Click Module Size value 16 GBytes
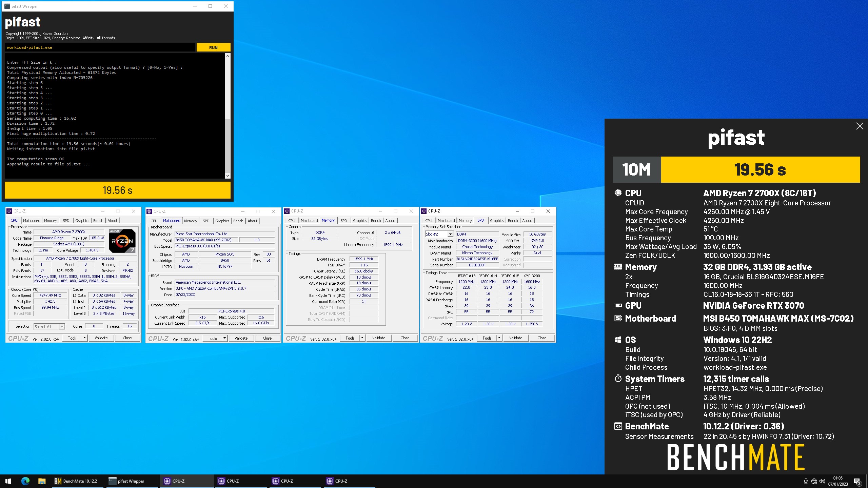This screenshot has height=488, width=868. click(x=537, y=234)
